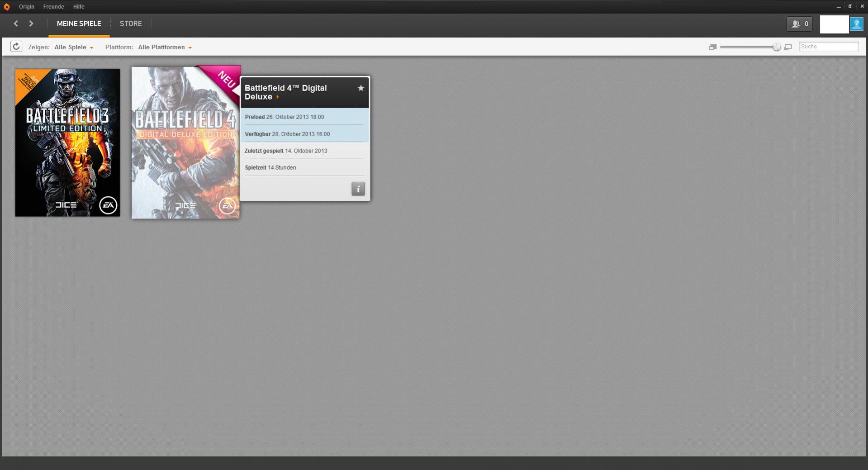The image size is (868, 470).
Task: Click the Zuletzt gespielt 14. Oktober row
Action: click(x=304, y=151)
